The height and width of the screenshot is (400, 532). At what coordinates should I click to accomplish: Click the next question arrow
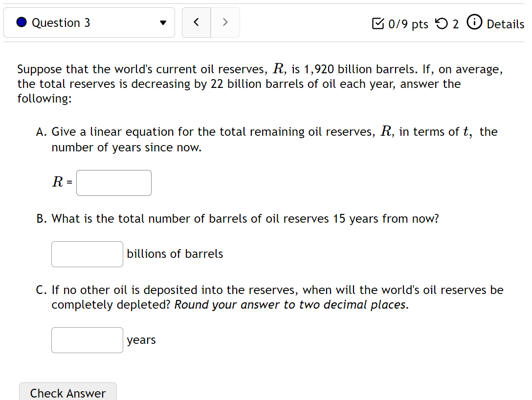click(225, 22)
